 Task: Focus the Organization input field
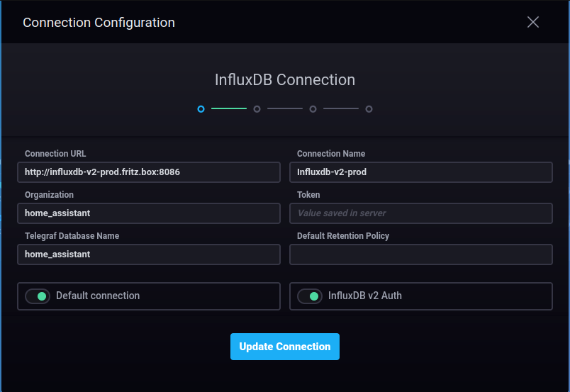(x=149, y=213)
